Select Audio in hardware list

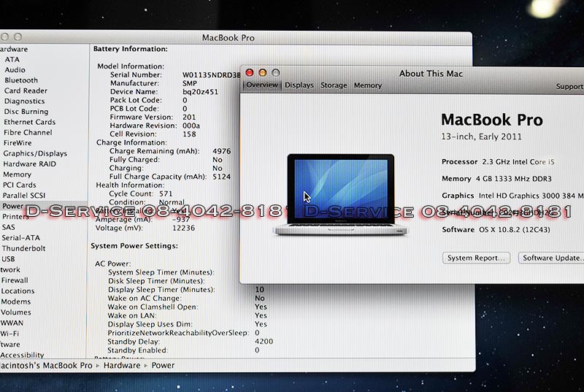[15, 70]
